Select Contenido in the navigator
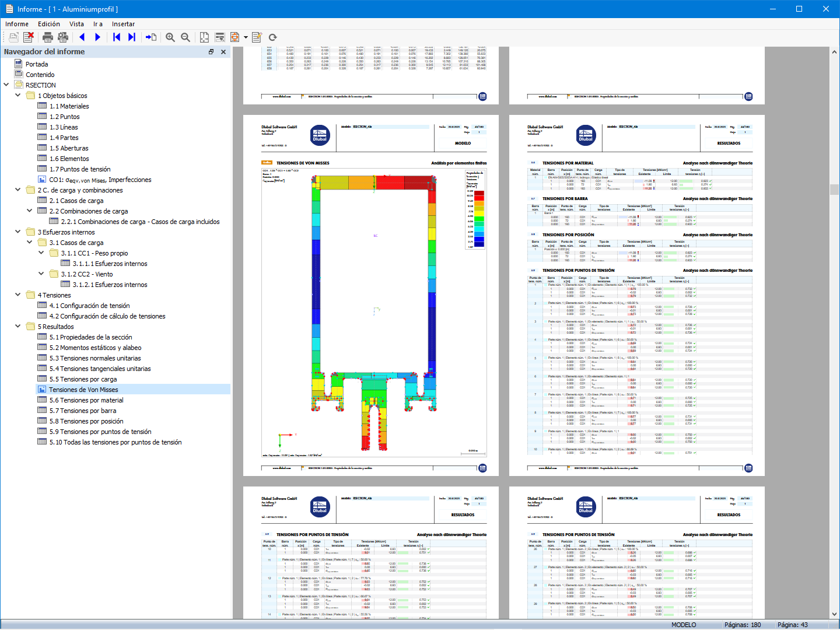This screenshot has height=630, width=840. pyautogui.click(x=40, y=75)
